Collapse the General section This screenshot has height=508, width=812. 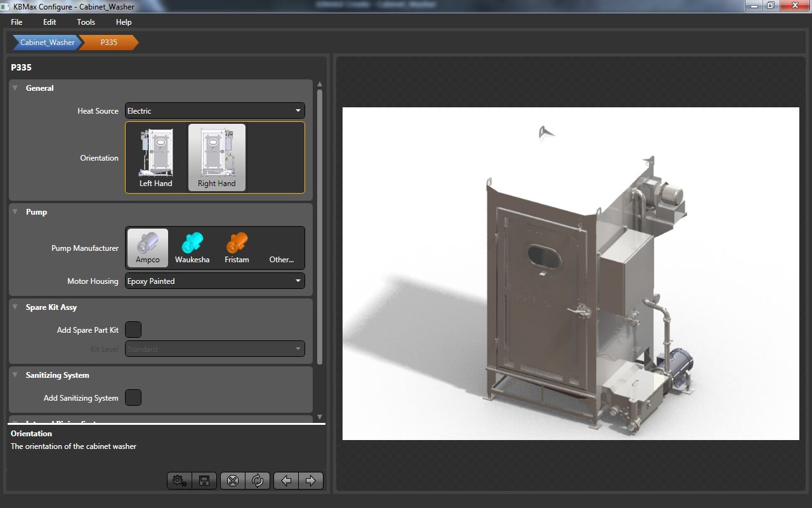tap(15, 88)
